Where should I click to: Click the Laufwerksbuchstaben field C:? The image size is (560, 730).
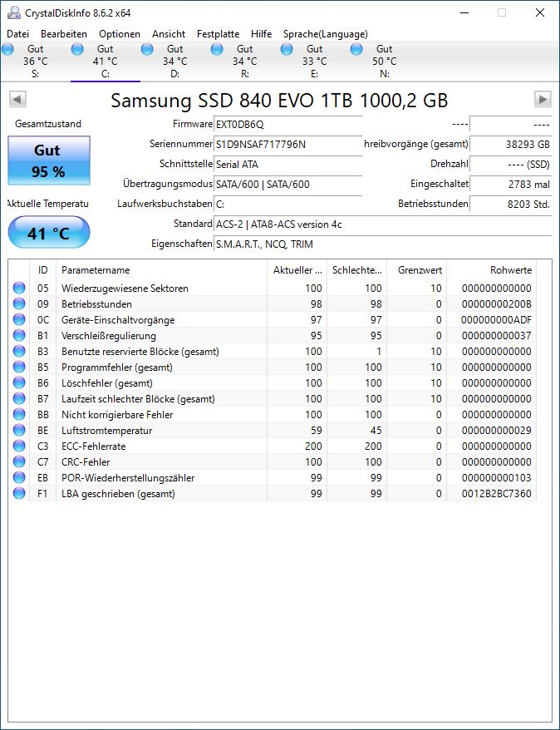288,205
